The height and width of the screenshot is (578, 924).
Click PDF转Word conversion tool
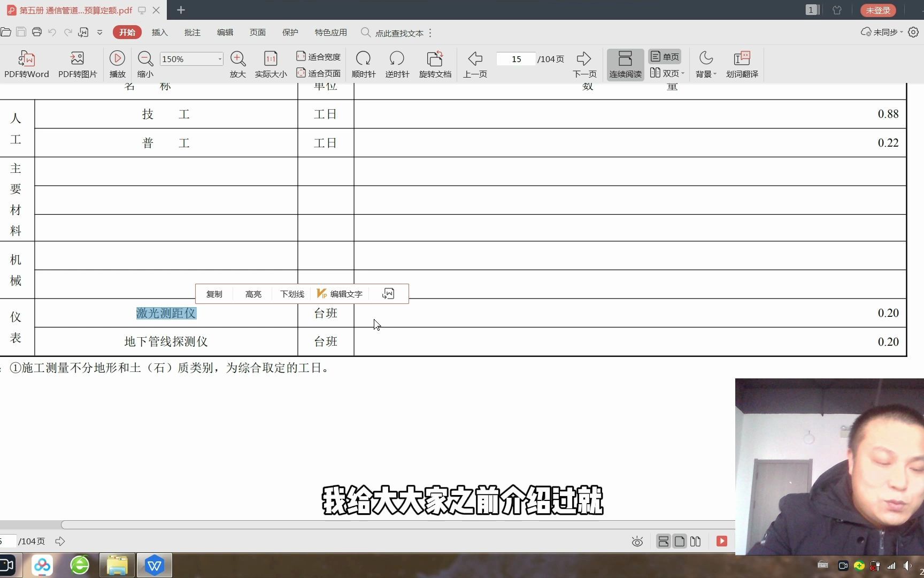click(x=26, y=64)
